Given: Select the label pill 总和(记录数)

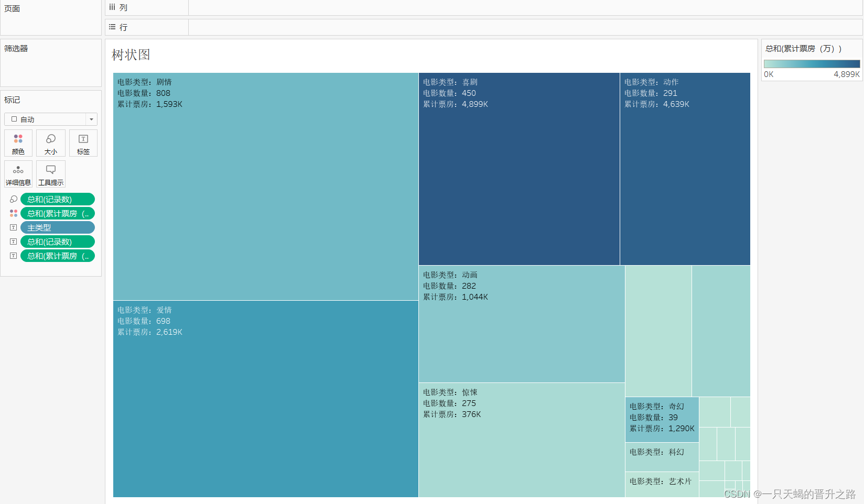Looking at the screenshot, I should [58, 242].
